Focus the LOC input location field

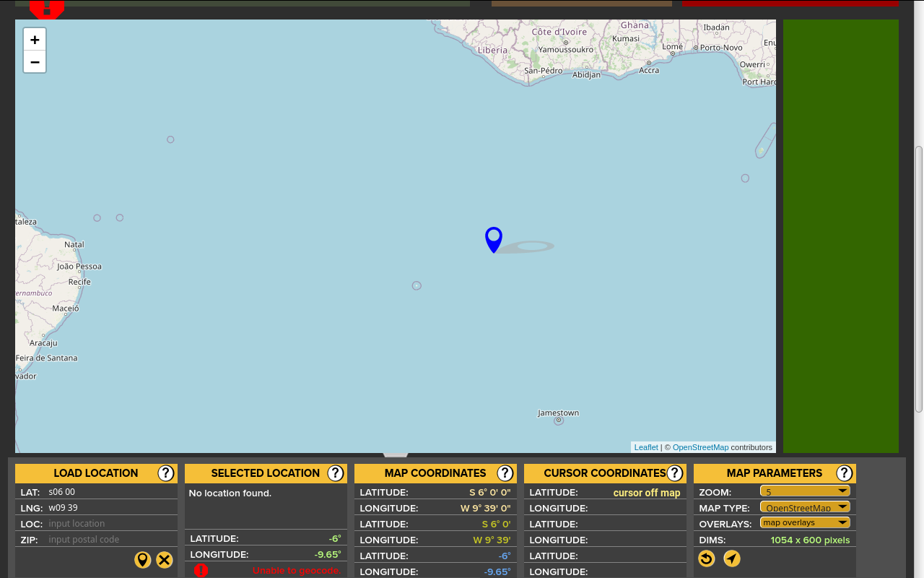(111, 524)
